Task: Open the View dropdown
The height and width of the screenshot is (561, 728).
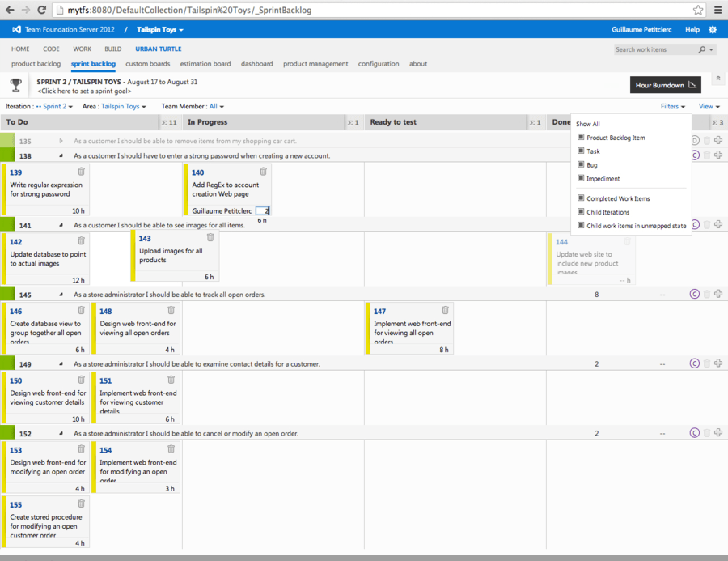Action: click(709, 106)
